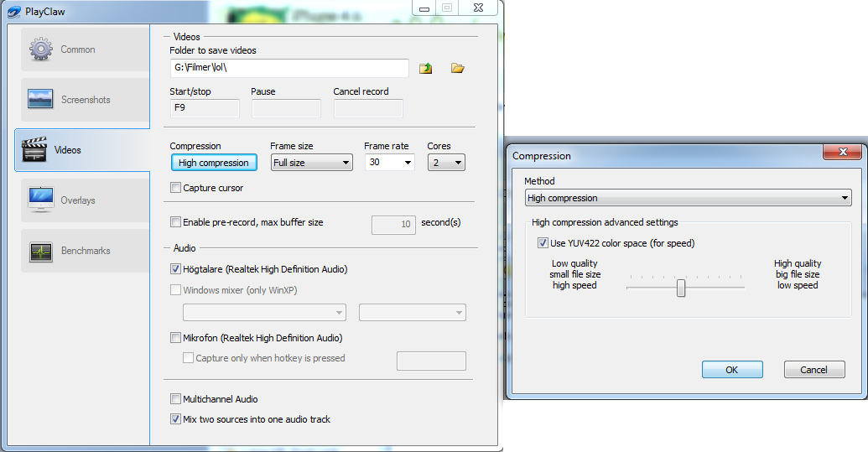
Task: Switch to the Videos tab
Action: coord(82,150)
